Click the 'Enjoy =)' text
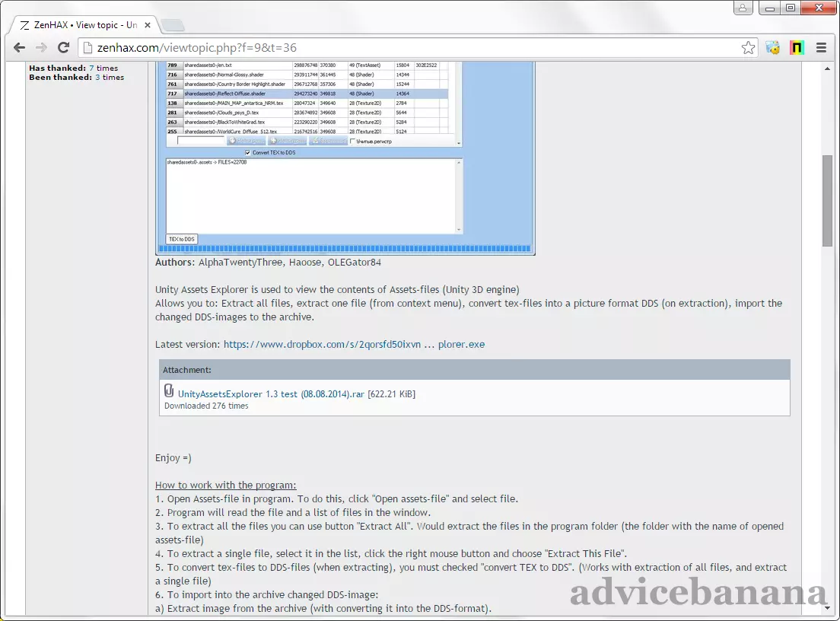Screen dimensions: 840x621 (x=173, y=457)
